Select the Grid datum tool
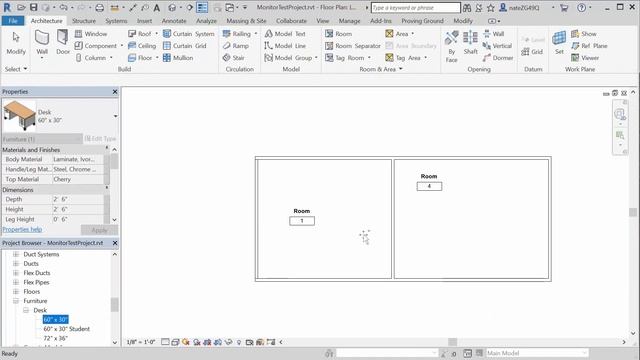The height and width of the screenshot is (360, 640). pos(532,51)
